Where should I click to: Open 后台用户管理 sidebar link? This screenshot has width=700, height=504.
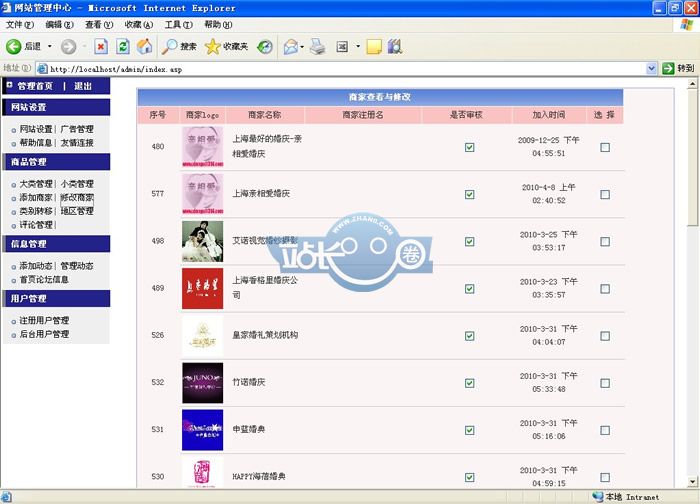[44, 334]
